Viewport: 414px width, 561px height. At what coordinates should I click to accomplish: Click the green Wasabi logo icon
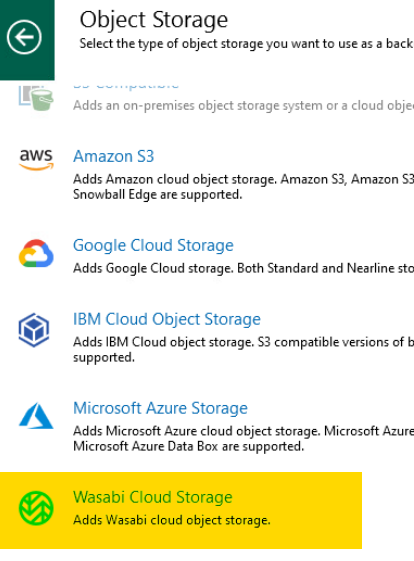[x=36, y=508]
